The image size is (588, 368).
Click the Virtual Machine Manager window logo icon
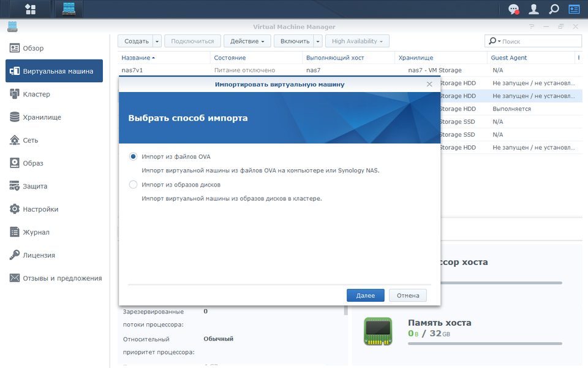tap(12, 26)
